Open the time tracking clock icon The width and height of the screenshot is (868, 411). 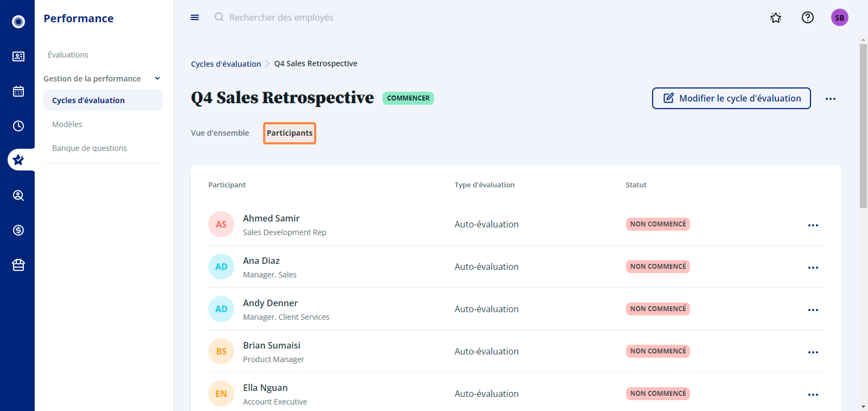point(18,126)
